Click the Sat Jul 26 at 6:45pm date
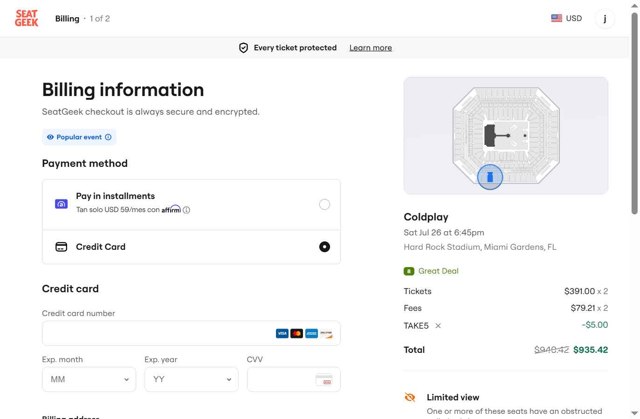 [x=444, y=233]
